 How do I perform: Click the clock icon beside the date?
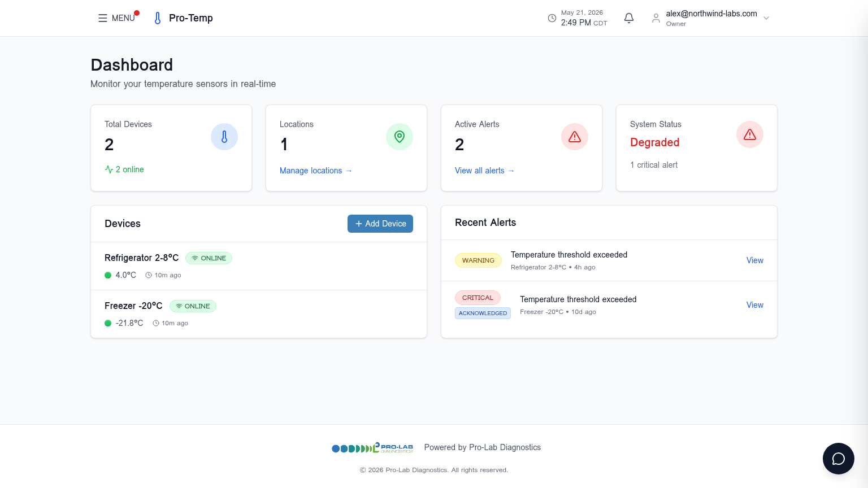(552, 18)
